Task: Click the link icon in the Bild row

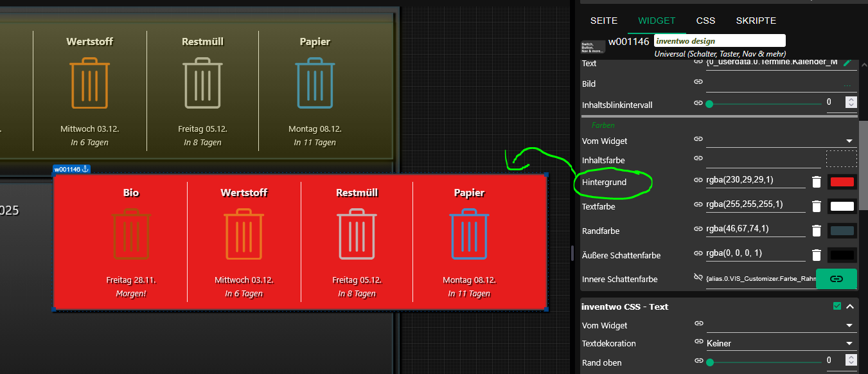Action: point(698,82)
